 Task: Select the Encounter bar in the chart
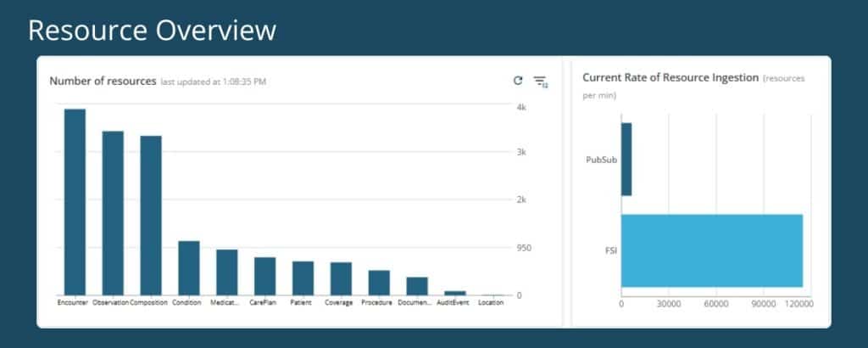click(x=75, y=202)
